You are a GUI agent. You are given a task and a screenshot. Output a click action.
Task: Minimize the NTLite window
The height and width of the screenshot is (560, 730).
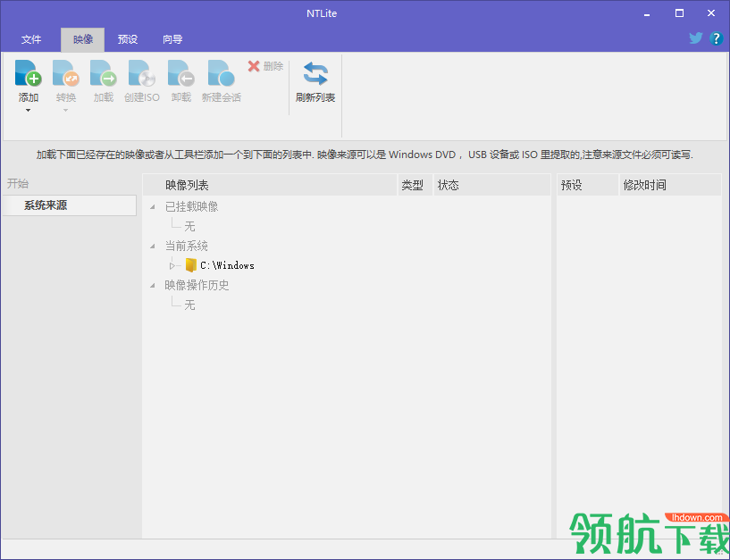coord(647,13)
